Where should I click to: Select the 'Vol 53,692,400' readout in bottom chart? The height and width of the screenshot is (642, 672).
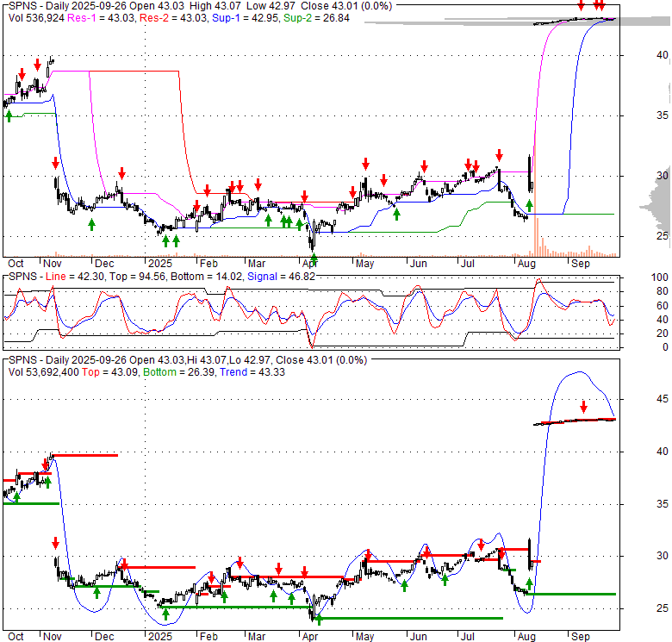coord(43,372)
